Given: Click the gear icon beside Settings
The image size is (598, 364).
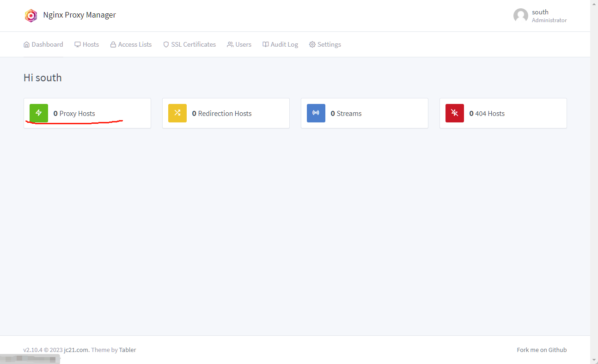Looking at the screenshot, I should (312, 45).
